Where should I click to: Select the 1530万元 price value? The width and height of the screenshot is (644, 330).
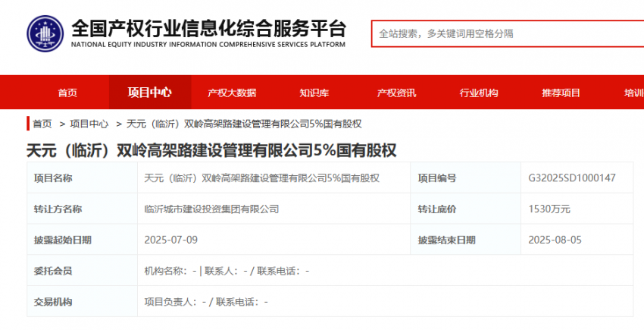click(x=549, y=209)
